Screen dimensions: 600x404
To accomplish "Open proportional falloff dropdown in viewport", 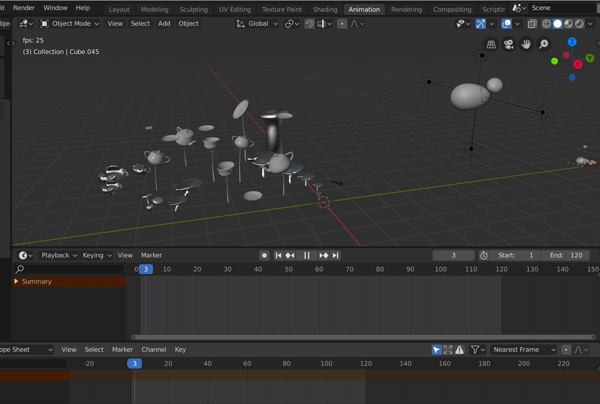I will [x=357, y=24].
